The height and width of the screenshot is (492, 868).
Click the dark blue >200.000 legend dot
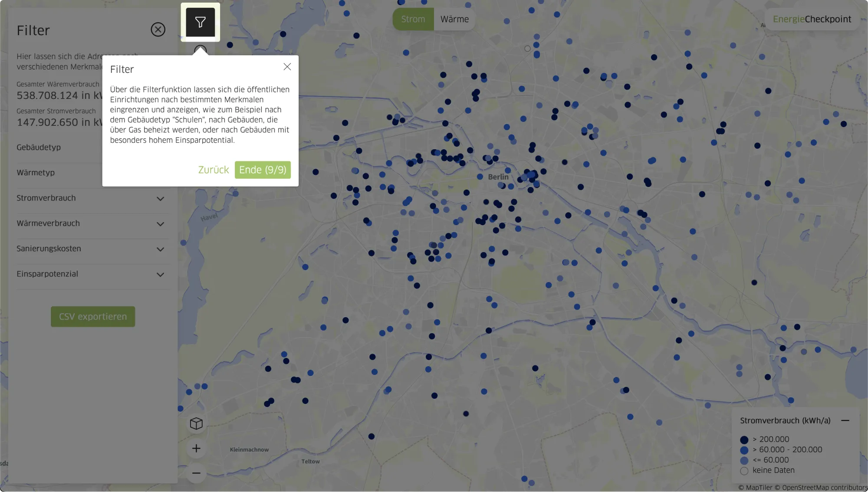pos(744,440)
